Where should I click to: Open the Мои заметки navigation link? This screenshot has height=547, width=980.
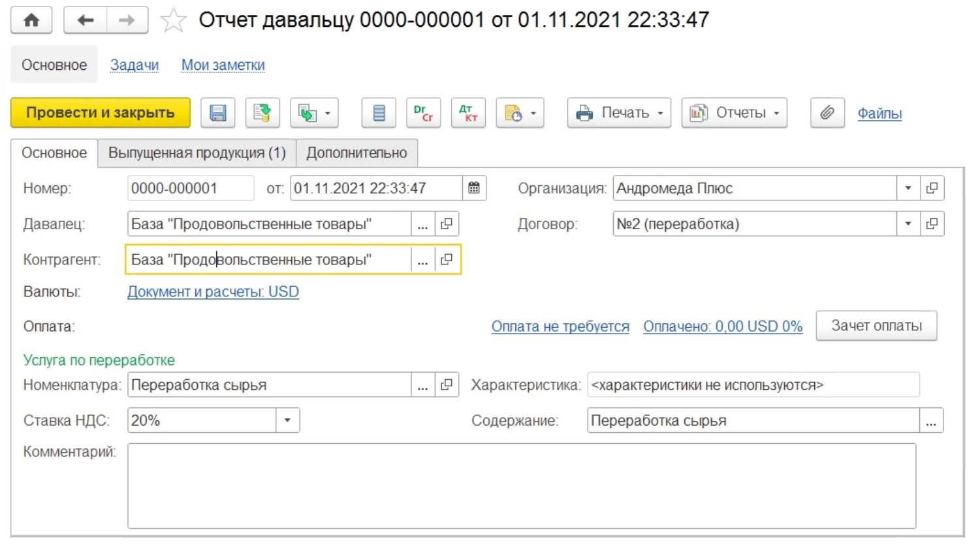click(223, 65)
